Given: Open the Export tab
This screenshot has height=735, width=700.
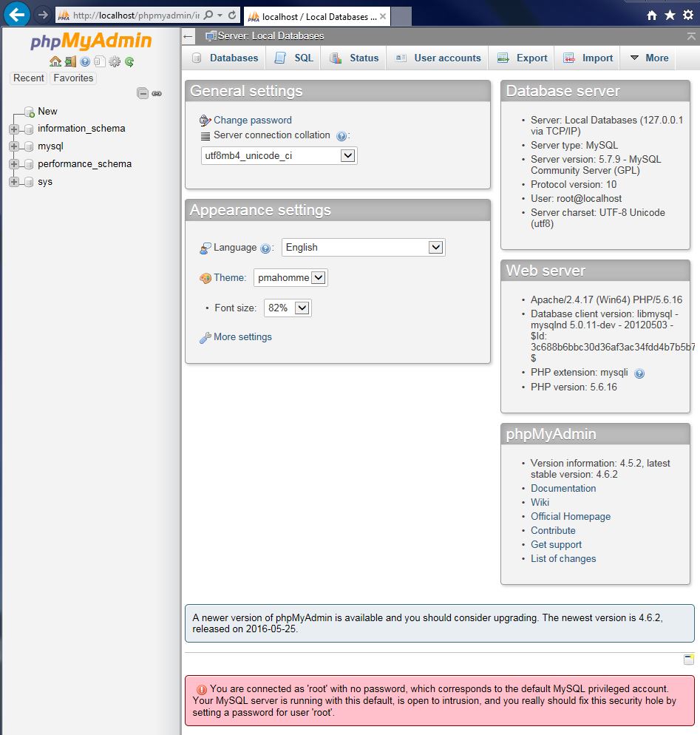Looking at the screenshot, I should coord(522,58).
